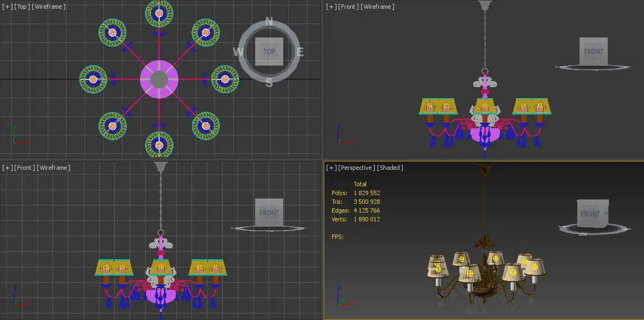644x320 pixels.
Task: Click ViewCube FRONT face in Perspective viewport
Action: (590, 214)
